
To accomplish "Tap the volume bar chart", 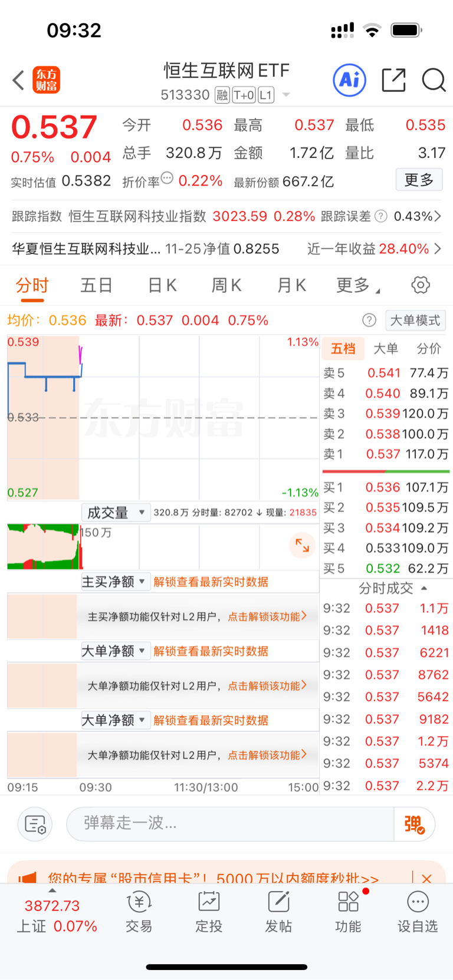I will pyautogui.click(x=163, y=546).
